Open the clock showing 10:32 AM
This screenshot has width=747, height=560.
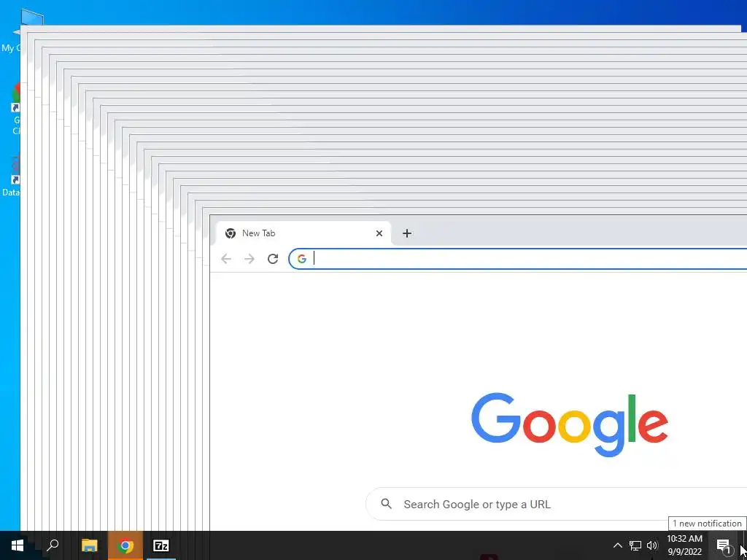[x=684, y=545]
